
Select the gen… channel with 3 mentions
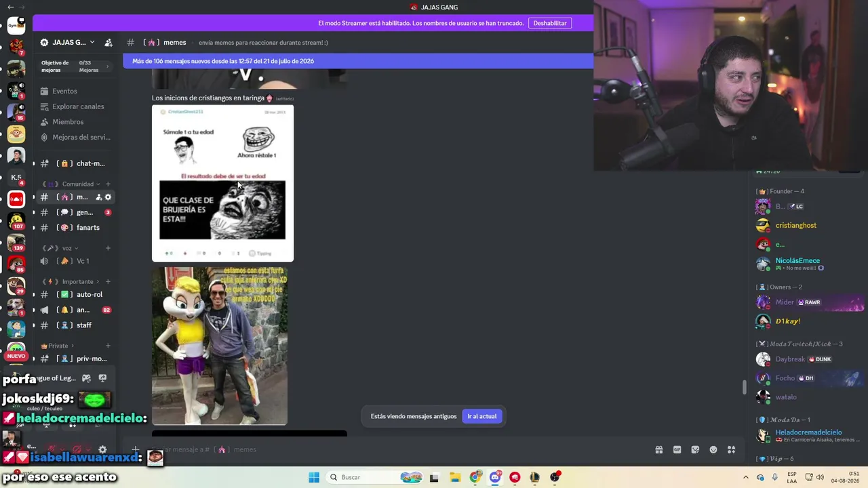pos(75,212)
